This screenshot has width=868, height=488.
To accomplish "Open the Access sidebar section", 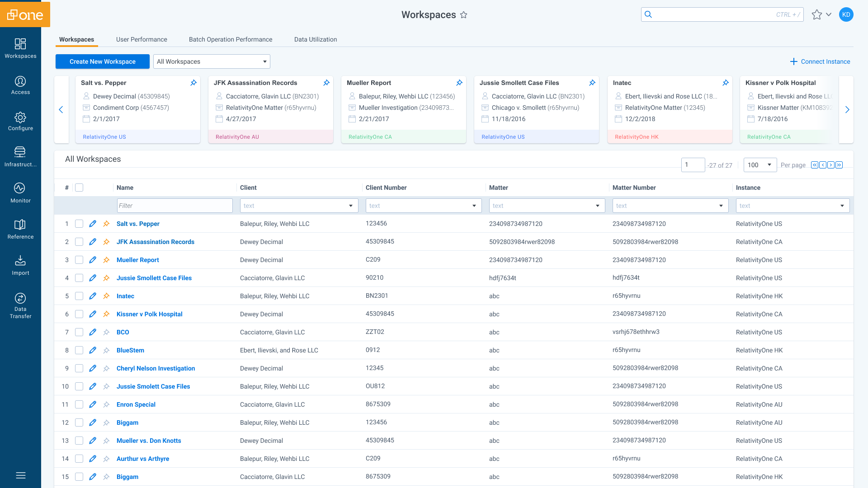I will point(20,84).
